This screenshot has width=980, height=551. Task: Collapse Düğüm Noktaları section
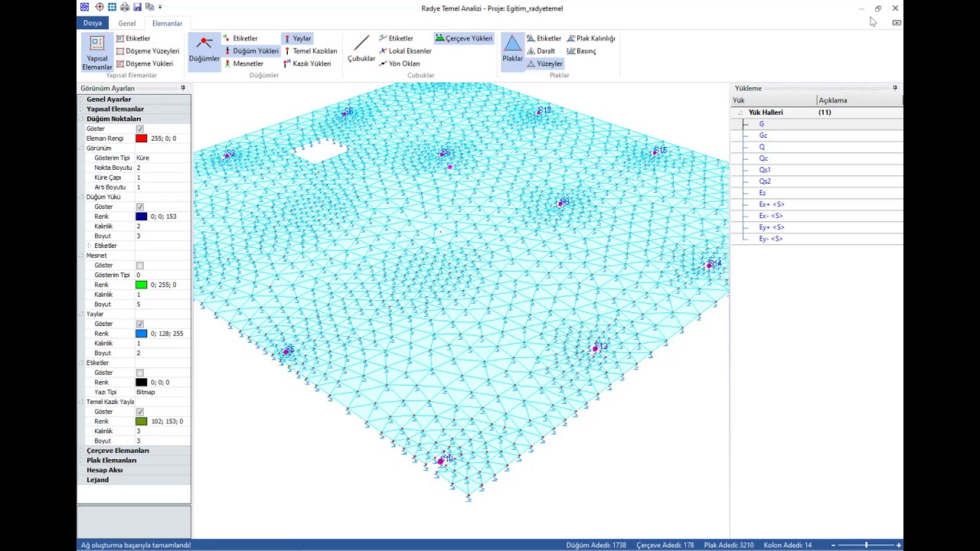pyautogui.click(x=82, y=119)
